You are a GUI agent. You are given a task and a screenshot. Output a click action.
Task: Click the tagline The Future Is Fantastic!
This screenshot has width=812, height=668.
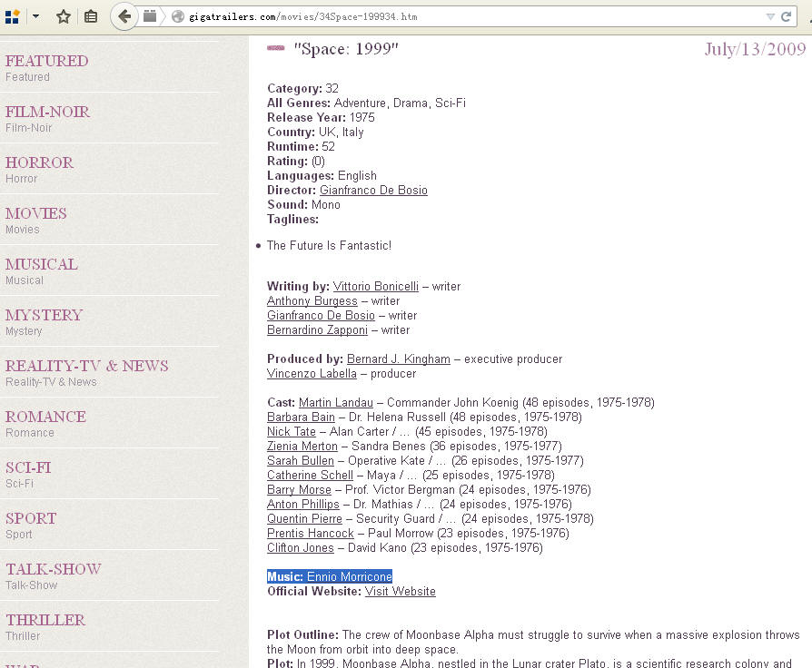pos(329,245)
